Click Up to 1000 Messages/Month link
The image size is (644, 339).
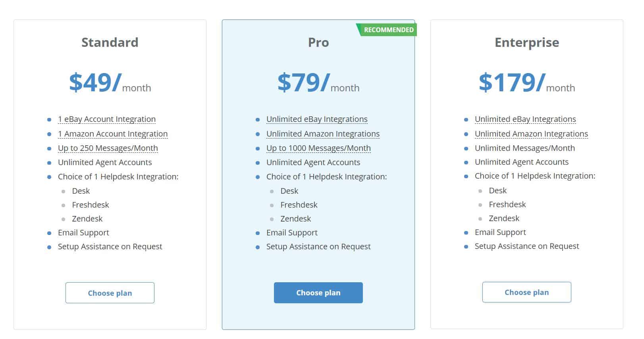click(318, 148)
